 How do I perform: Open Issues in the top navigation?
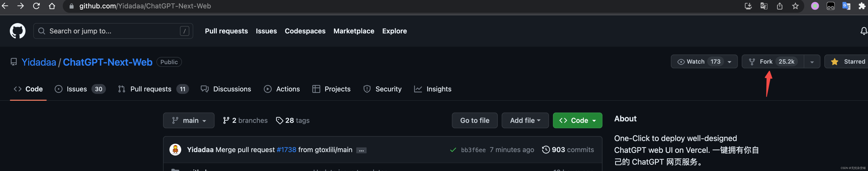point(266,31)
